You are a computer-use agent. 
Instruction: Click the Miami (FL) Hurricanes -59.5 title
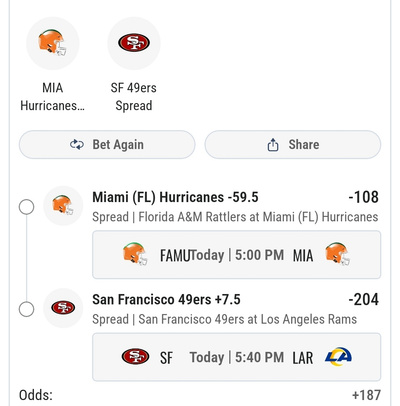click(x=175, y=197)
